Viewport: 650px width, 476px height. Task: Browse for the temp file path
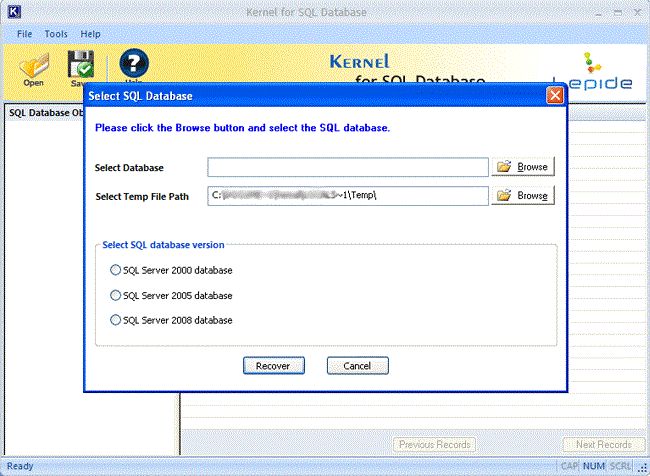(x=523, y=195)
